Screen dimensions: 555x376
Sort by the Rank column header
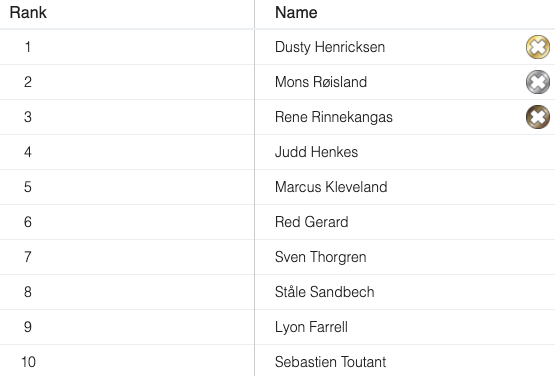point(28,12)
